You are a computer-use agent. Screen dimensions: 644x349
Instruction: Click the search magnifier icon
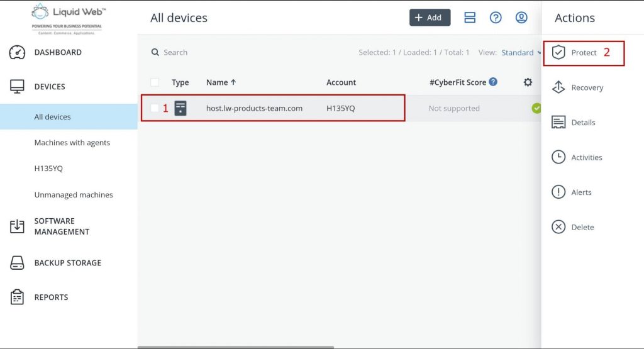[x=155, y=52]
